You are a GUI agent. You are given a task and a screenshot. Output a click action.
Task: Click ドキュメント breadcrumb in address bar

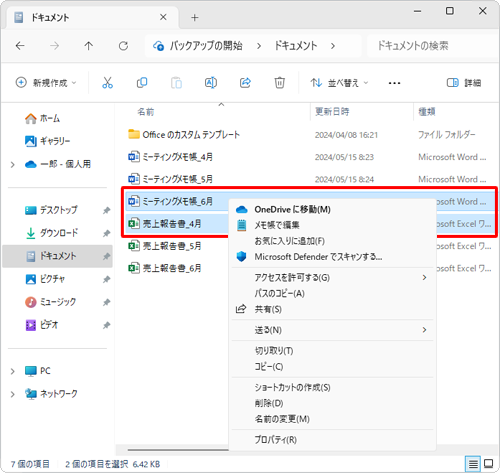[x=296, y=46]
